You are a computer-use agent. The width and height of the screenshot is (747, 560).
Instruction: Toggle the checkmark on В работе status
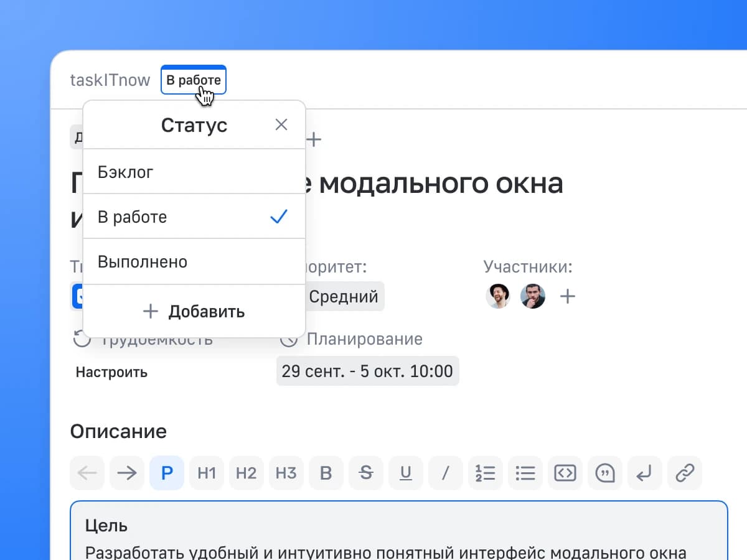point(278,217)
